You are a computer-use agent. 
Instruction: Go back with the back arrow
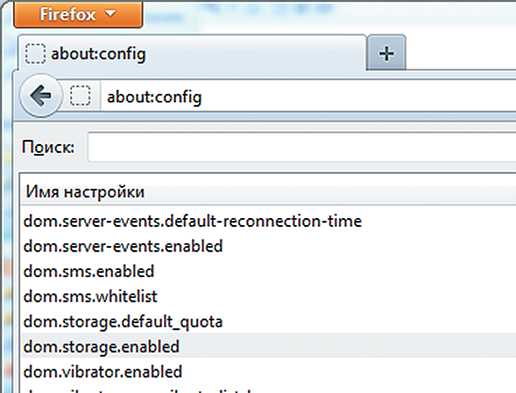pos(41,95)
